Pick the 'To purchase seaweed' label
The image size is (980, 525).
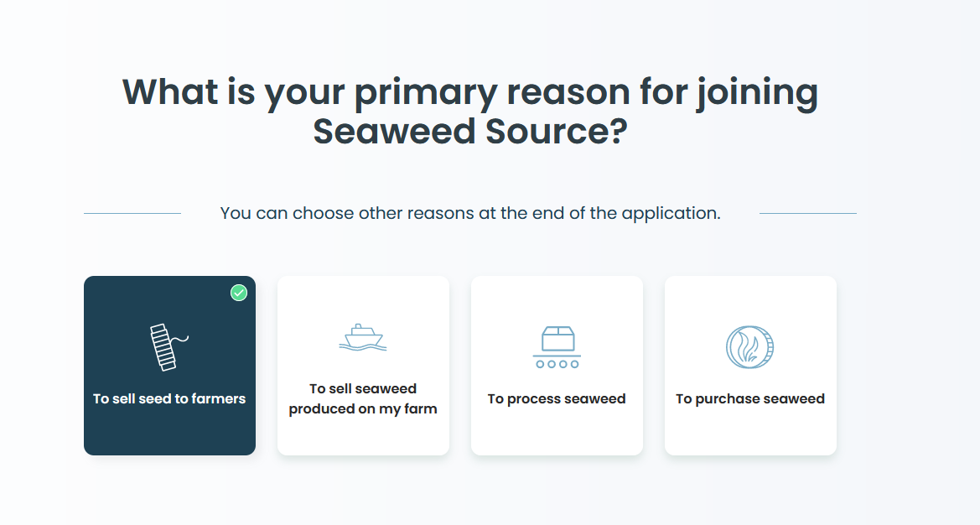pos(750,399)
